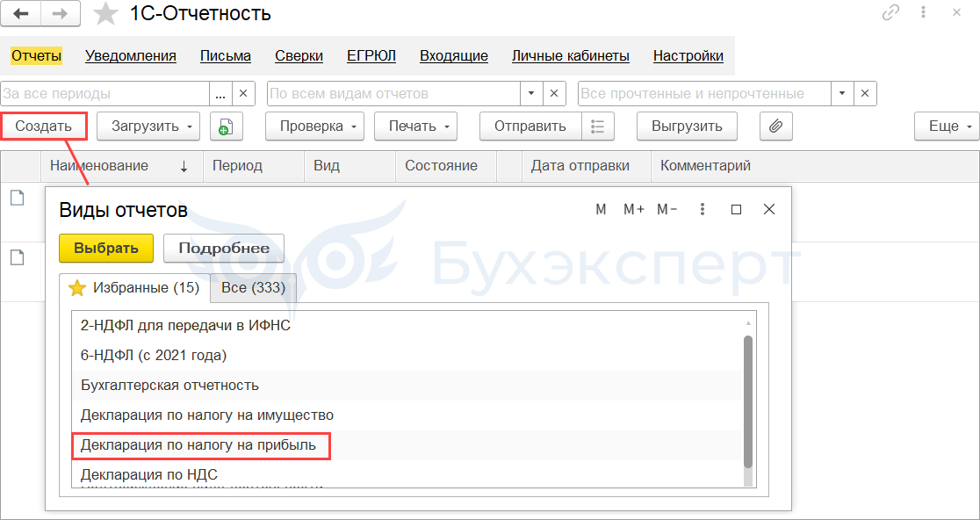Click the yellow Выбрать button
Image resolution: width=980 pixels, height=520 pixels.
[106, 248]
